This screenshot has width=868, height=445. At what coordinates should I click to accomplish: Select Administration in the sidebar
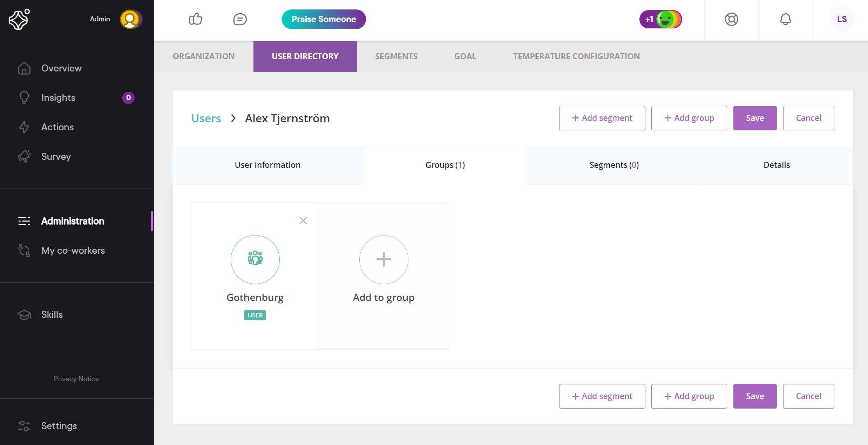[73, 221]
